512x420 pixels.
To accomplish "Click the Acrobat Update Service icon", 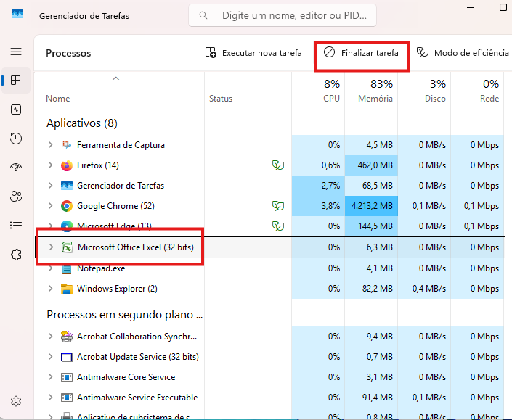I will tap(67, 357).
